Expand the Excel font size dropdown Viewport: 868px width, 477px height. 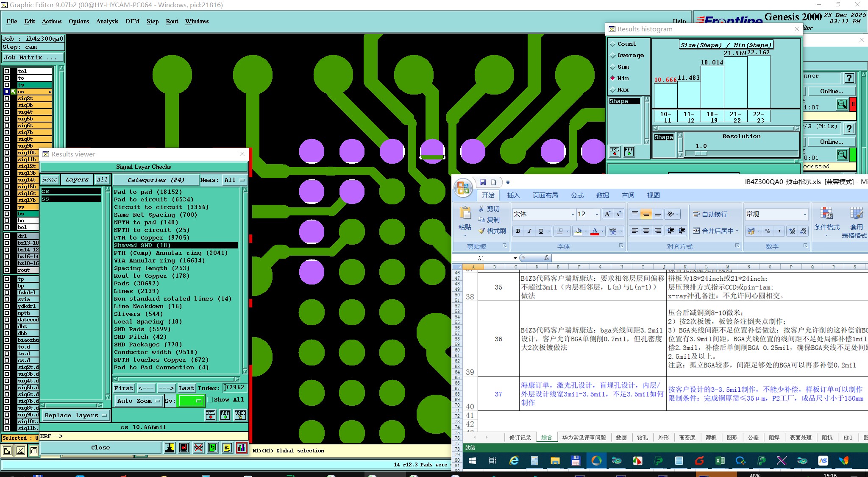click(597, 215)
